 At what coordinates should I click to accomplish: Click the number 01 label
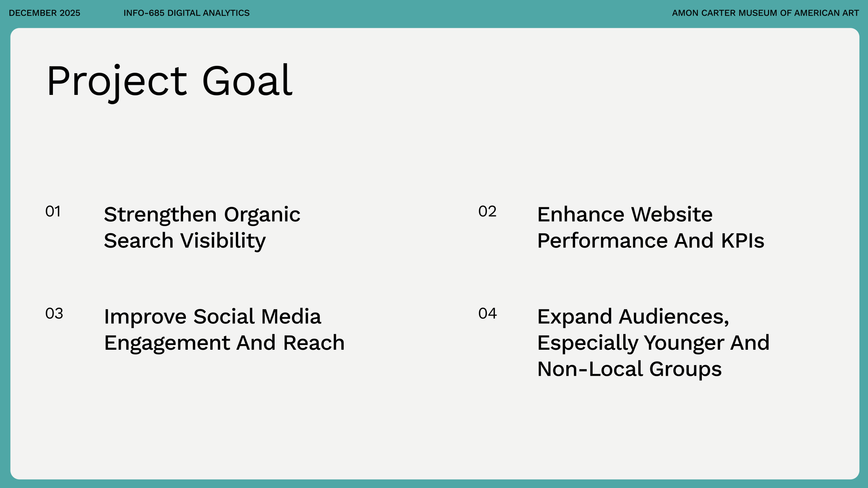pyautogui.click(x=53, y=211)
